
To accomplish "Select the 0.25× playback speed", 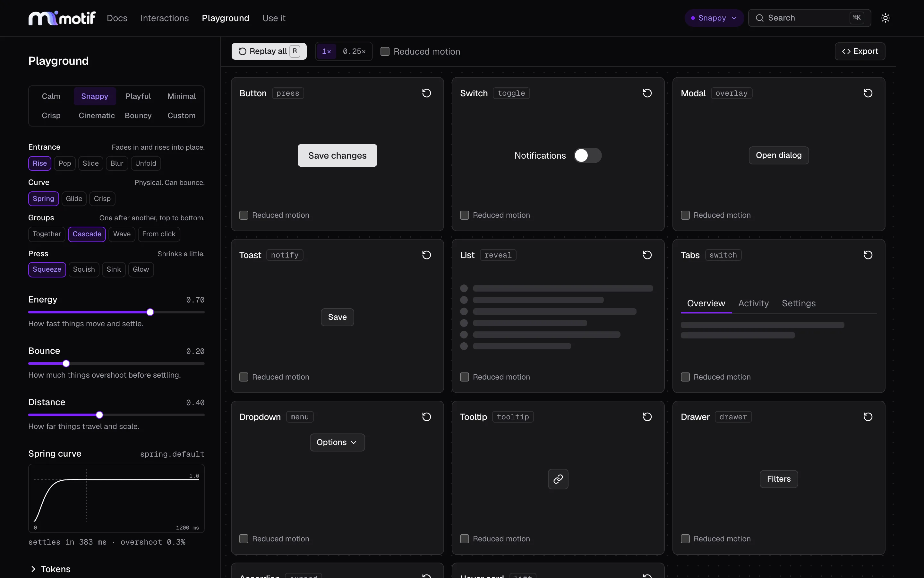I will coord(354,51).
